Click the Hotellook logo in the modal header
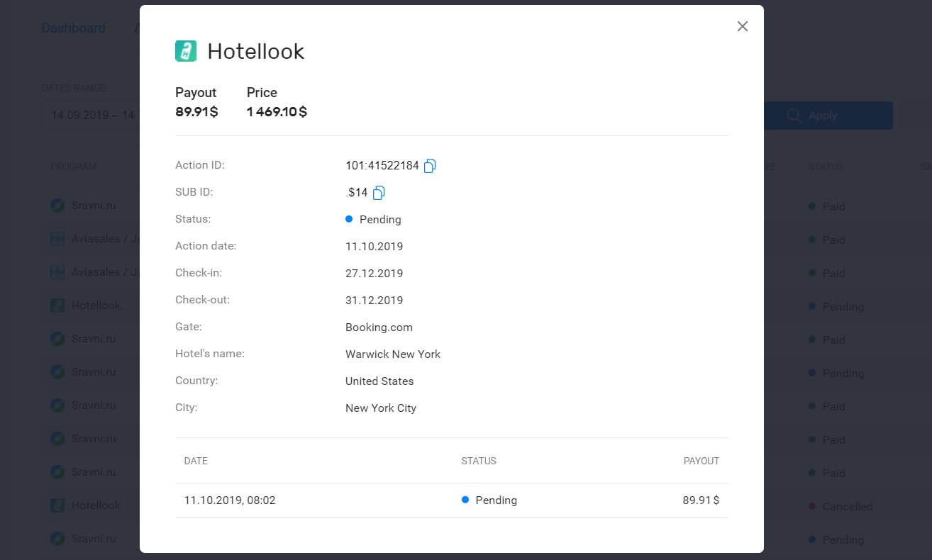The image size is (932, 560). point(185,51)
